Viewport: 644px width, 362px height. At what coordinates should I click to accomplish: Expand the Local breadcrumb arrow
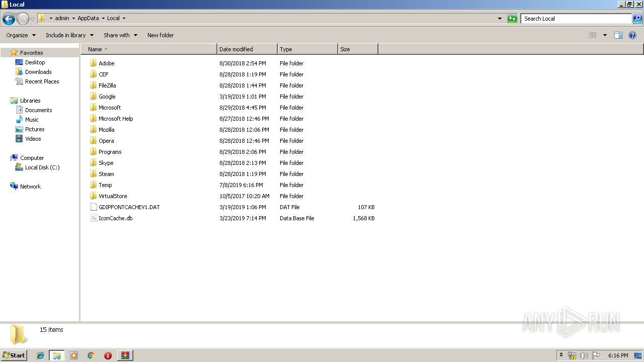(124, 19)
